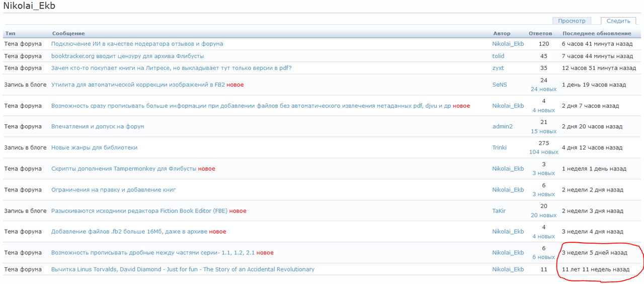View 15 новых replies link
This screenshot has height=284, width=644.
click(x=543, y=131)
